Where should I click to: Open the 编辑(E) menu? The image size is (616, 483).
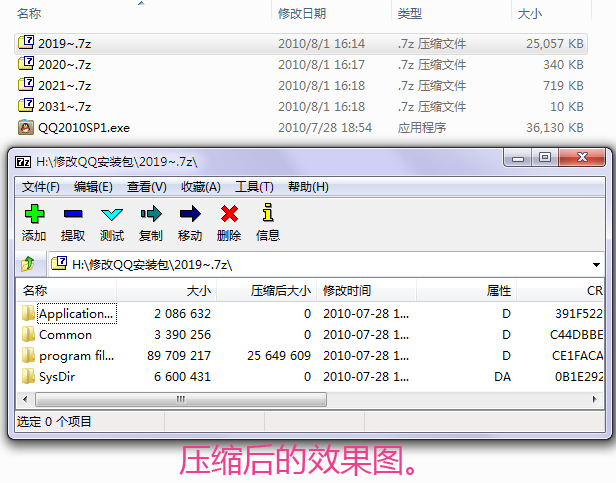click(x=93, y=187)
